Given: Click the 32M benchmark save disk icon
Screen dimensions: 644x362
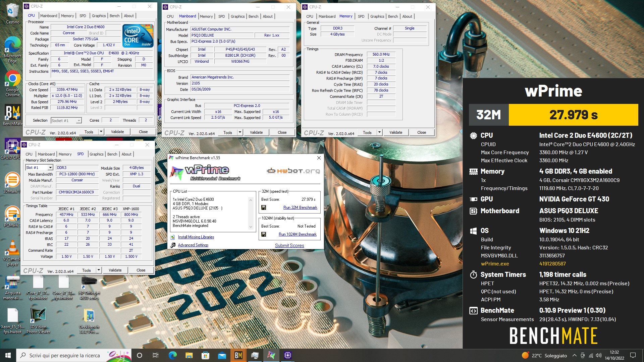Looking at the screenshot, I should [264, 207].
